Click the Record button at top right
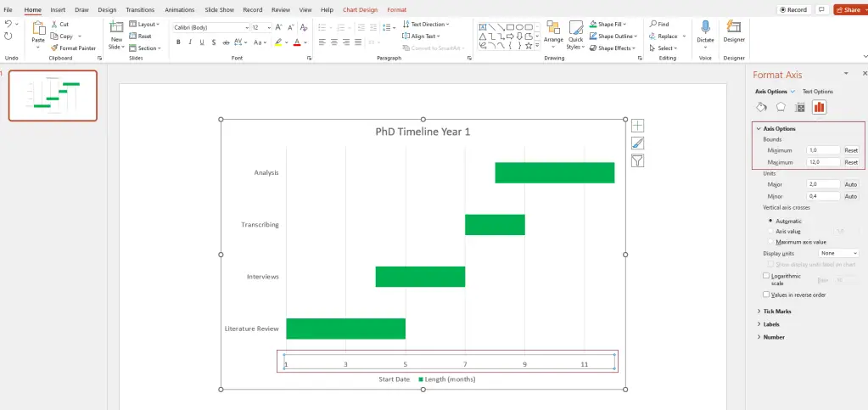This screenshot has width=868, height=410. click(793, 10)
